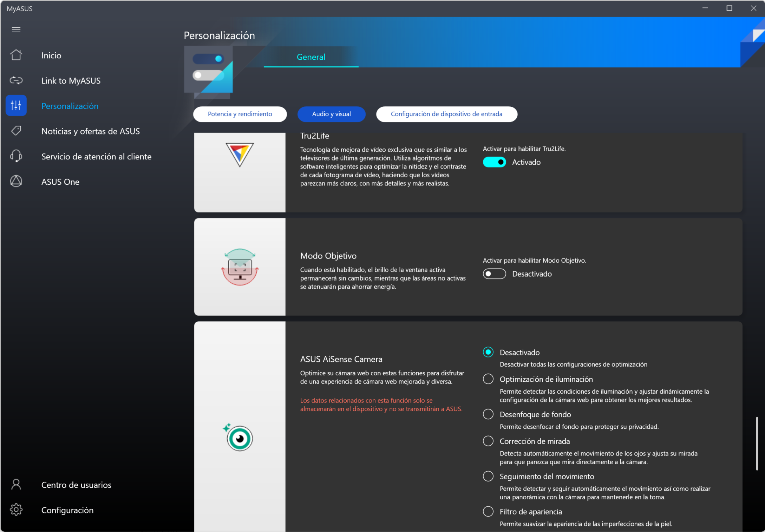The image size is (765, 532).
Task: Choose Desenfoque de fondo radio option
Action: coord(488,414)
